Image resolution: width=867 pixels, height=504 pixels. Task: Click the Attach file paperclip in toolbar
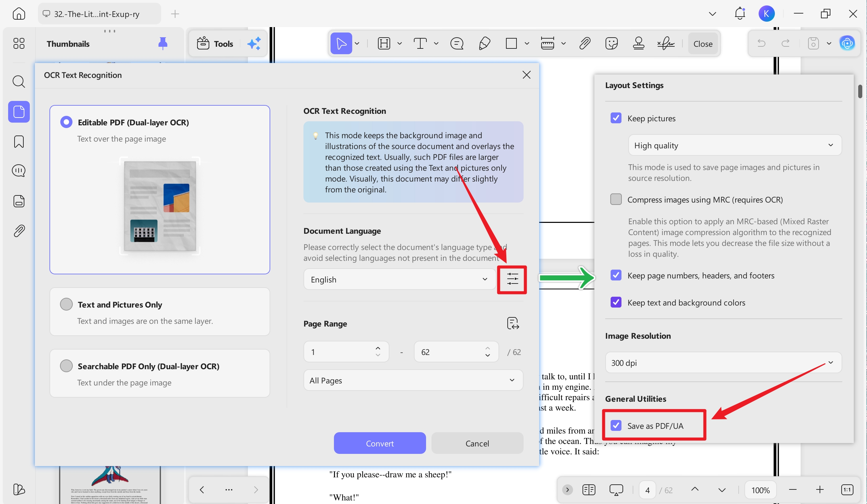tap(585, 44)
